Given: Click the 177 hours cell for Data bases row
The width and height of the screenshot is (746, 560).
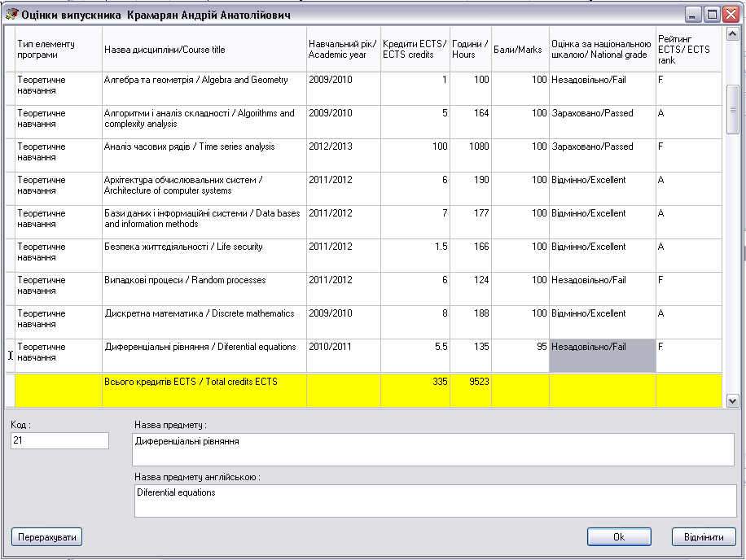Looking at the screenshot, I should [x=471, y=222].
